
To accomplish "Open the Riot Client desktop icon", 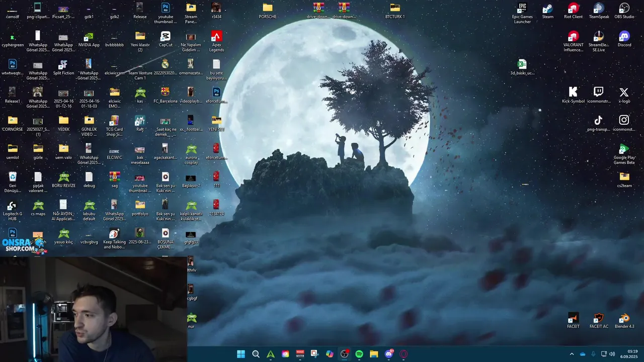I will 573,11.
